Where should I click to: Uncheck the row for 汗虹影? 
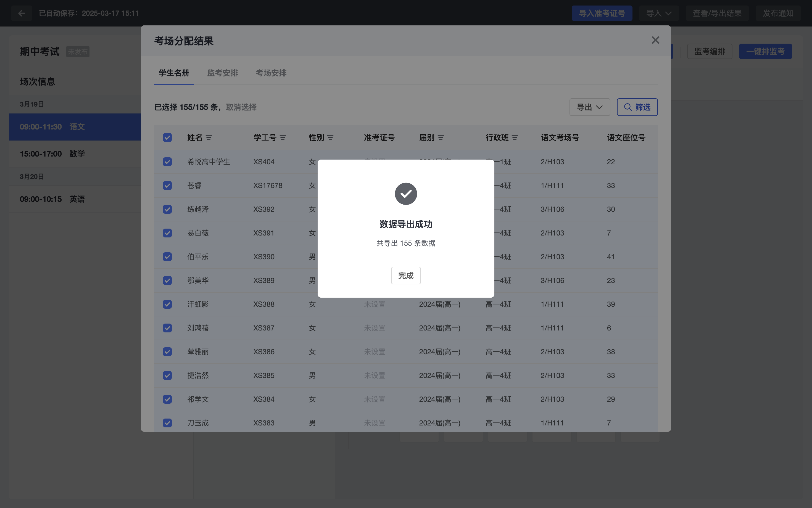coord(167,304)
